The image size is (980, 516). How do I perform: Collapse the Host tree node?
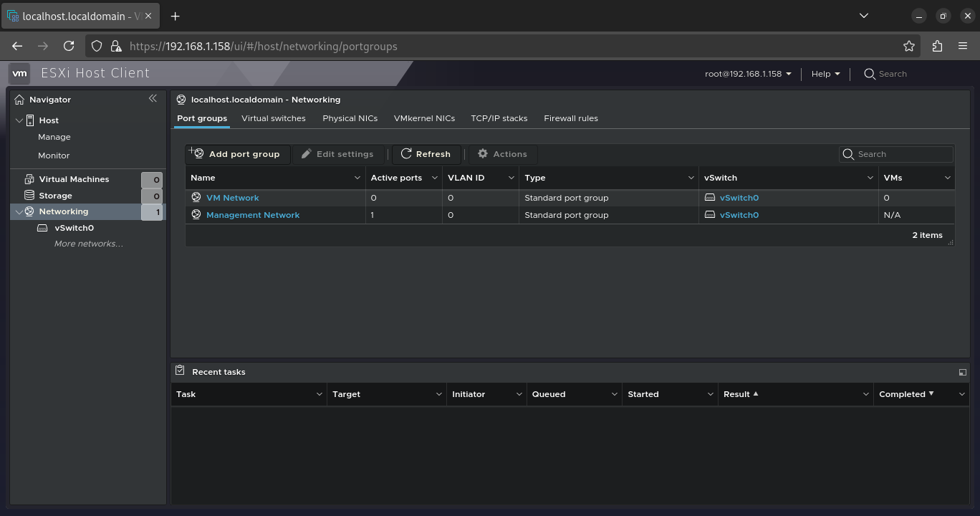point(19,120)
